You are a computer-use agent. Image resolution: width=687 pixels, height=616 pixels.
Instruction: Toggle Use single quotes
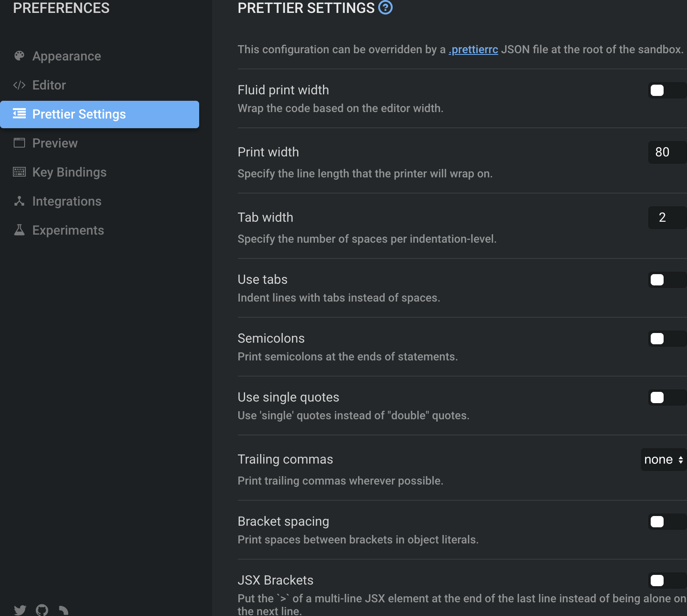658,397
